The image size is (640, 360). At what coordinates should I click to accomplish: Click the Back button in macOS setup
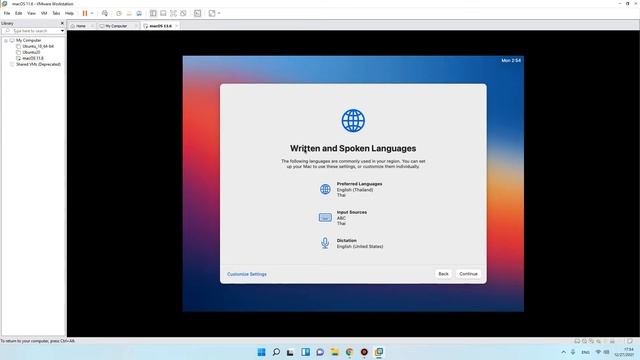pos(443,274)
